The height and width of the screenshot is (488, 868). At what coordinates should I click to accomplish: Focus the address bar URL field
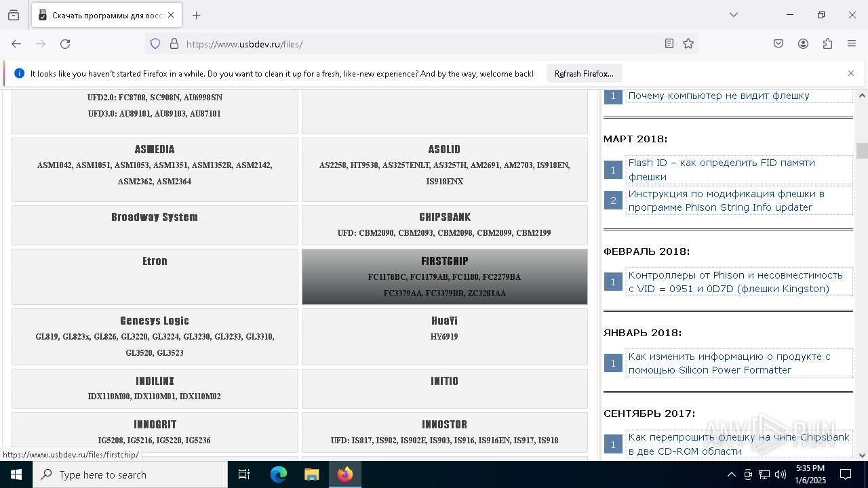[420, 44]
